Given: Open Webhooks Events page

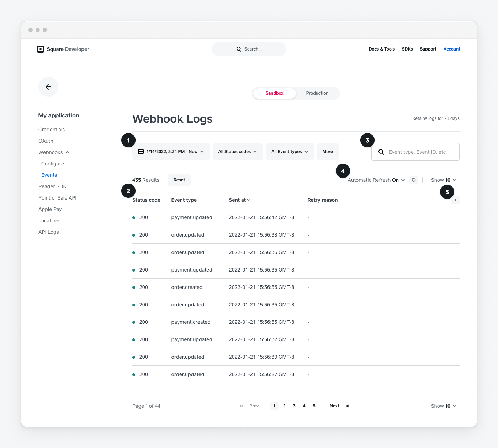Looking at the screenshot, I should [x=49, y=175].
